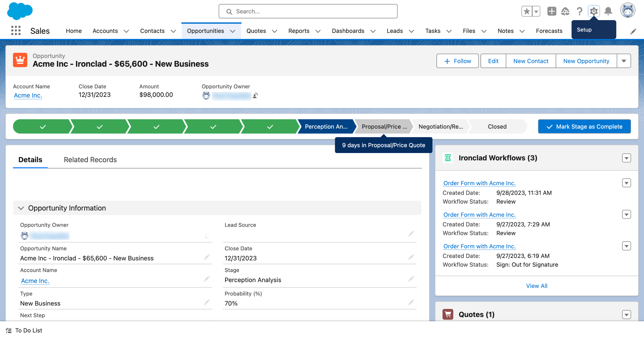The height and width of the screenshot is (339, 644).
Task: Collapse the Opportunity Information section
Action: [x=21, y=208]
